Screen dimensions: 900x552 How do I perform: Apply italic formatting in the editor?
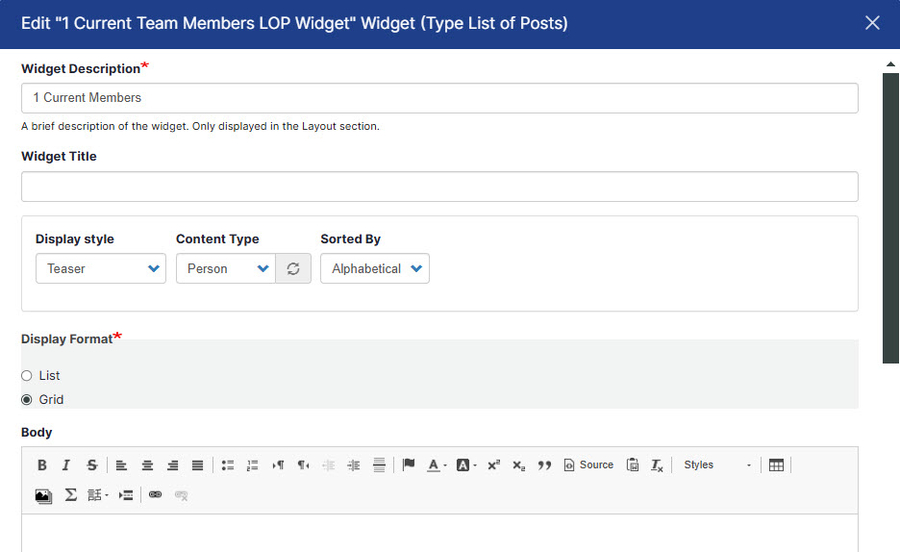click(66, 465)
